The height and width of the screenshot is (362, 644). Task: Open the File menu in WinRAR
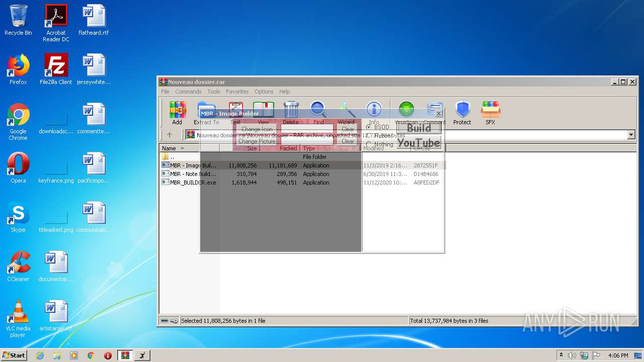tap(165, 92)
